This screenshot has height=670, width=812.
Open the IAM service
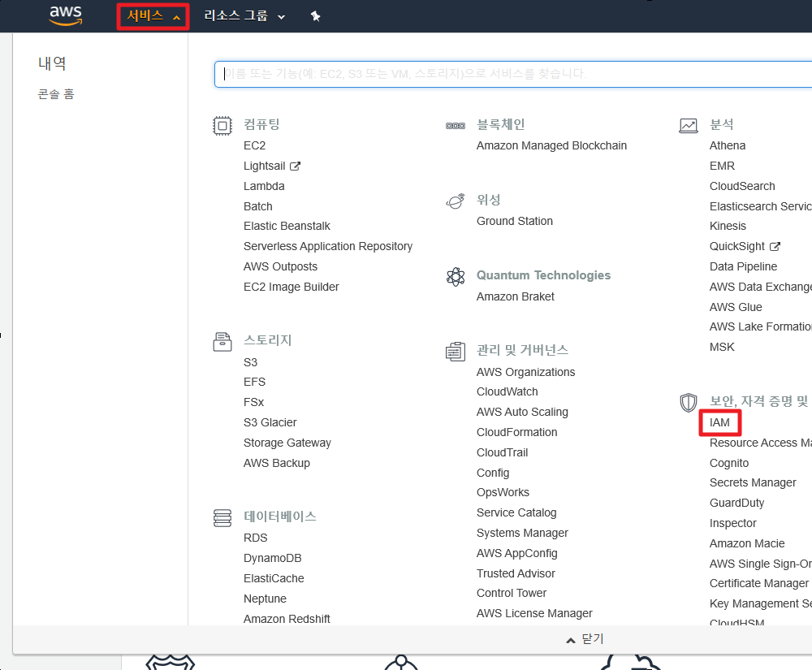click(x=719, y=422)
